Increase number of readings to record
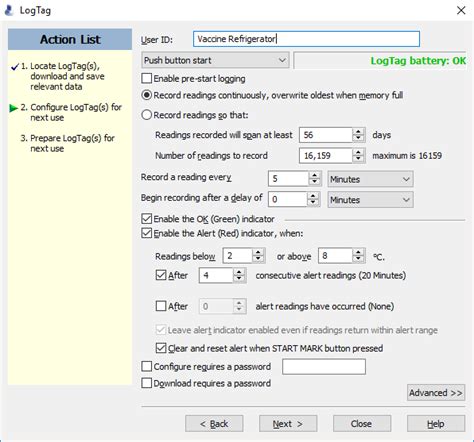This screenshot has height=442, width=474. point(358,152)
